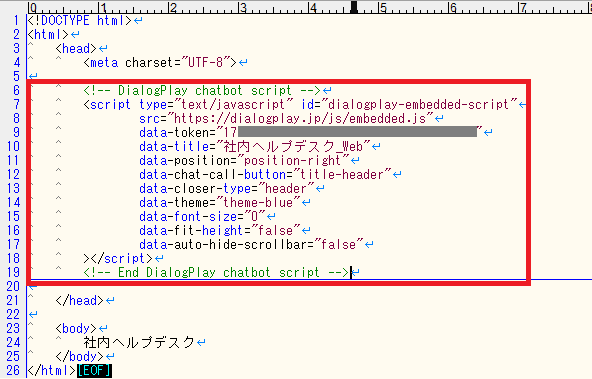Click the closing </head> tag

[x=79, y=300]
